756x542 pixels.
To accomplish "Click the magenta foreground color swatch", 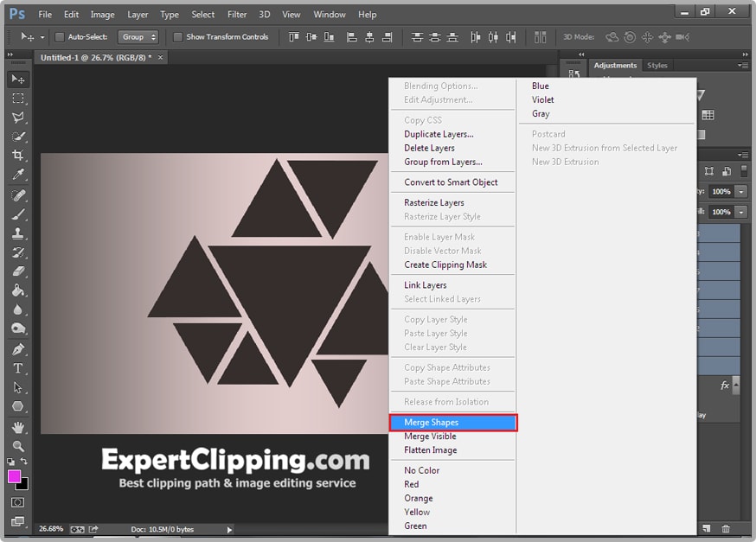I will point(15,476).
